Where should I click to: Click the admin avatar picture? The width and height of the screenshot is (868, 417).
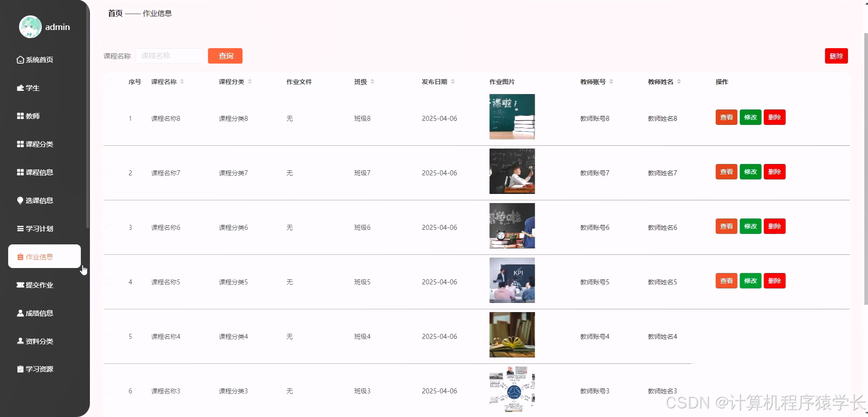tap(30, 27)
